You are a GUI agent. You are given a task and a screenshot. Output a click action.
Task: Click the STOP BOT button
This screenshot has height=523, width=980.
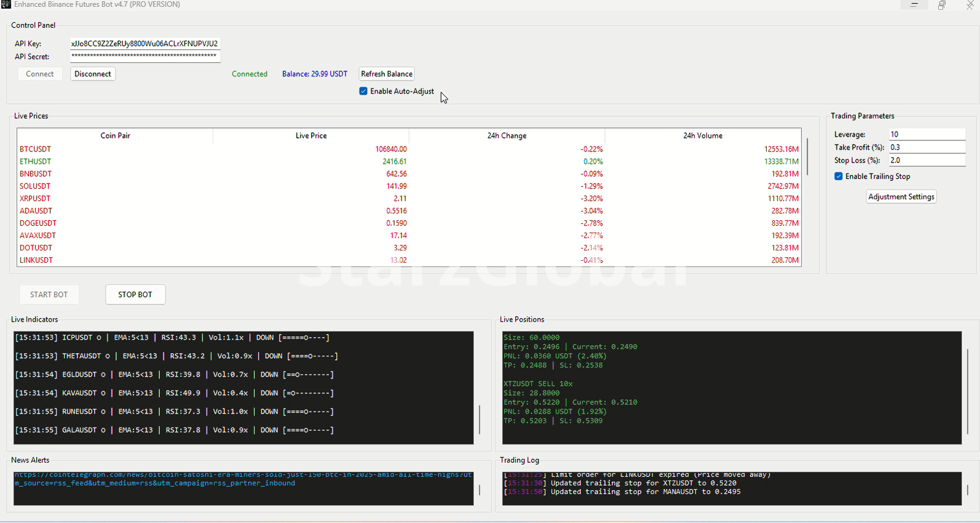pos(135,295)
